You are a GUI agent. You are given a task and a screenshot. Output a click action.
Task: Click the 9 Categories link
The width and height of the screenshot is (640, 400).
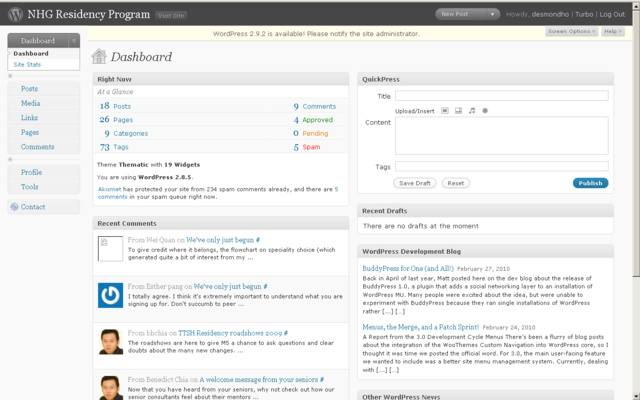coord(126,133)
